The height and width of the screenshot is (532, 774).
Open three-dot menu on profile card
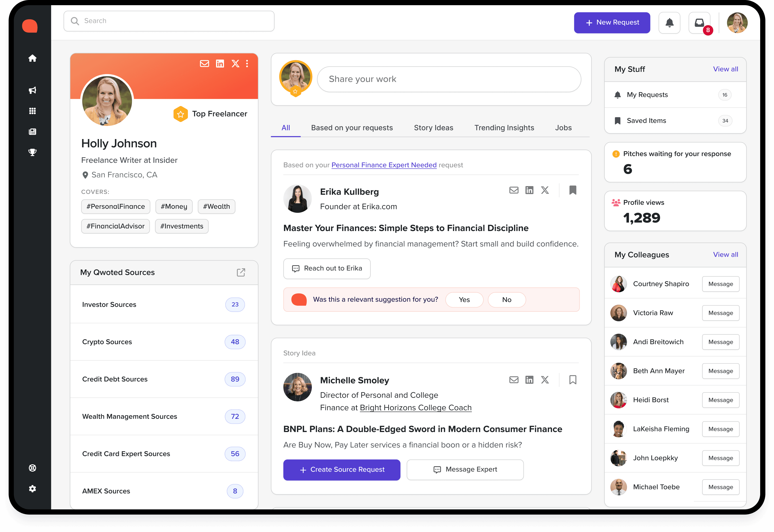point(247,64)
